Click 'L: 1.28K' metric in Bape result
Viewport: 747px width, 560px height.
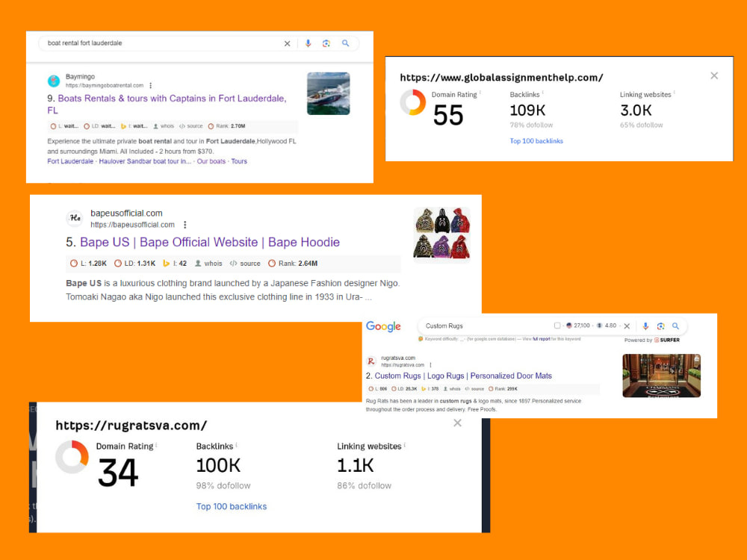coord(89,264)
